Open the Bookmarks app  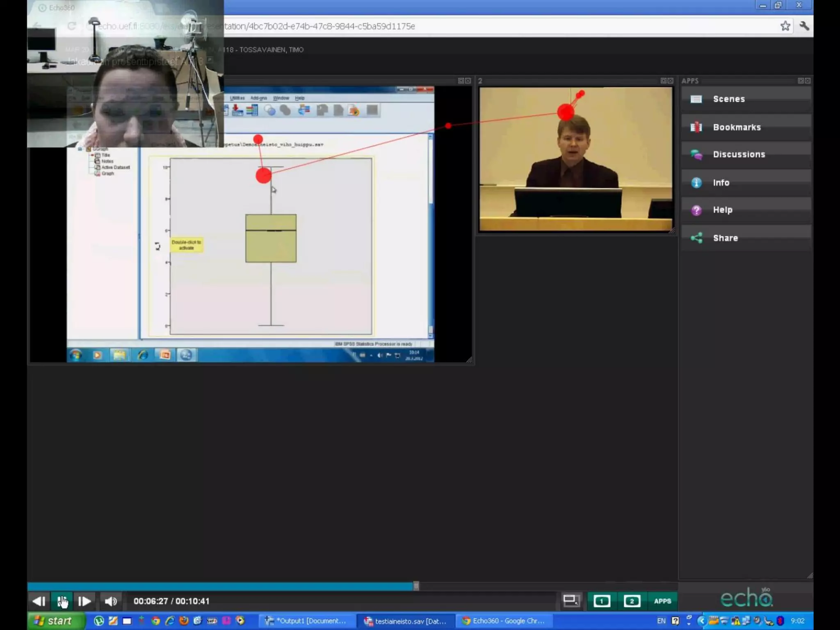tap(736, 127)
